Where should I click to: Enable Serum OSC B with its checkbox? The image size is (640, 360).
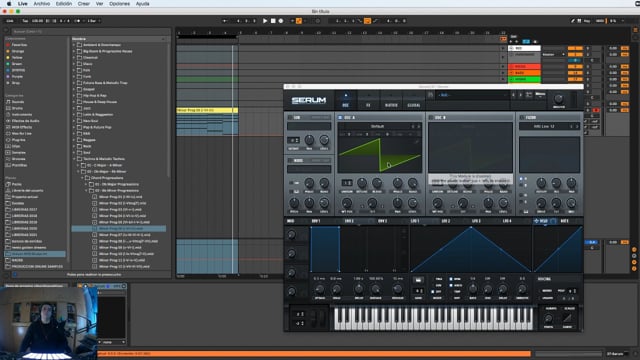pos(431,118)
